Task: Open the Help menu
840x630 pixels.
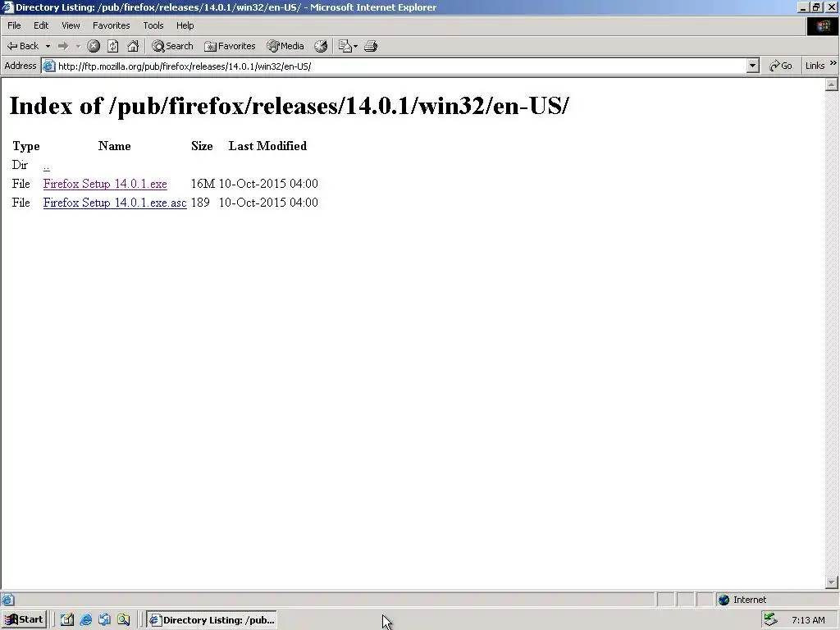Action: pos(185,25)
